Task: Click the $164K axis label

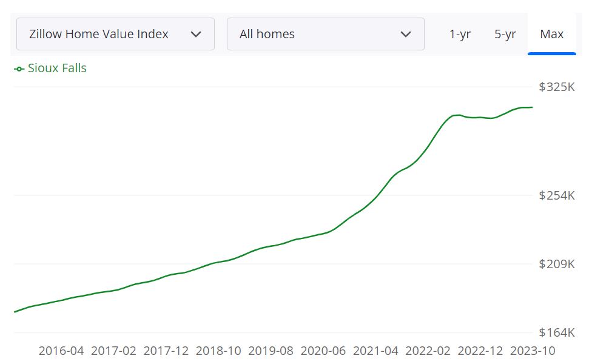Action: pos(556,332)
